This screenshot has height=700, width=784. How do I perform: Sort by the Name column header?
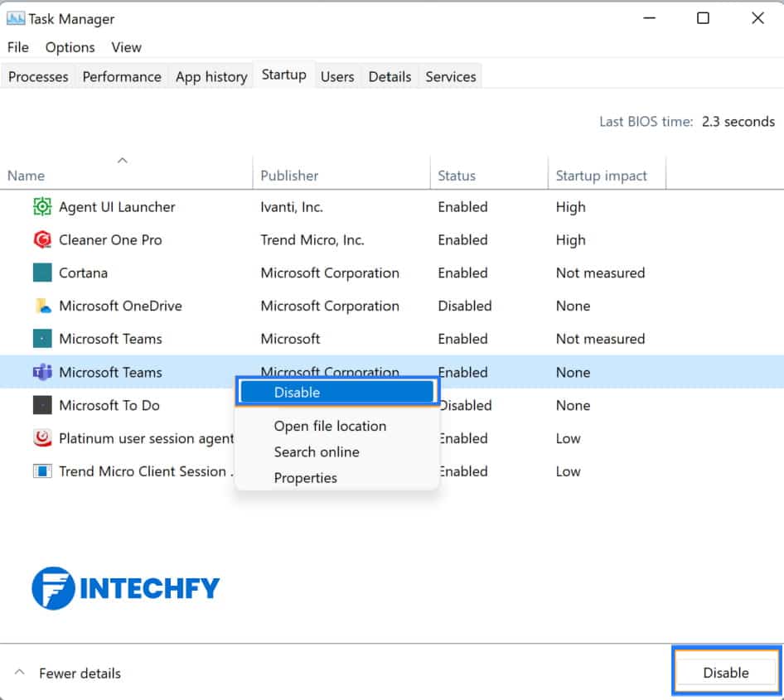click(26, 176)
